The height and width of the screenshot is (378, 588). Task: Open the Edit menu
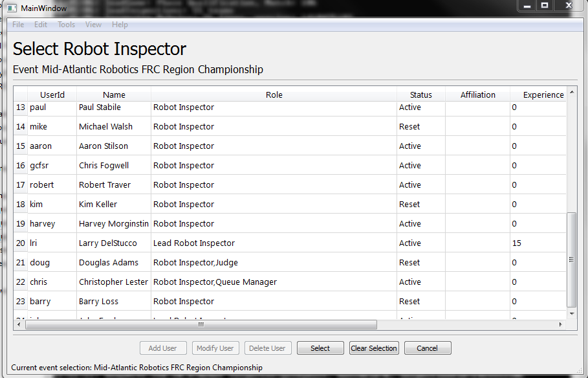tap(41, 25)
